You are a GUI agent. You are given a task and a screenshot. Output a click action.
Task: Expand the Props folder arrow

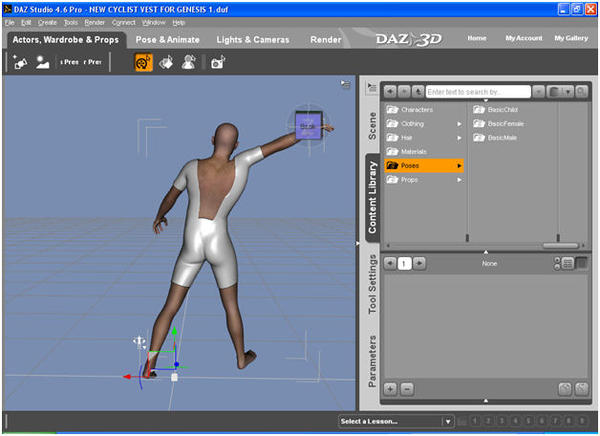pos(459,180)
